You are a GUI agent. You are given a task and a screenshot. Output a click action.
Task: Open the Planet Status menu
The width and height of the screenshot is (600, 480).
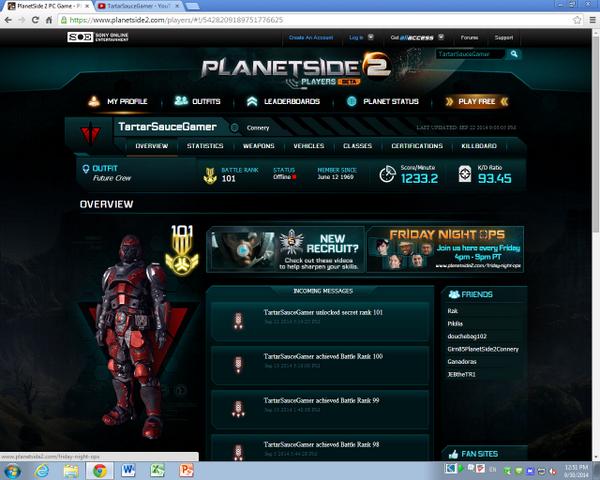(x=383, y=101)
